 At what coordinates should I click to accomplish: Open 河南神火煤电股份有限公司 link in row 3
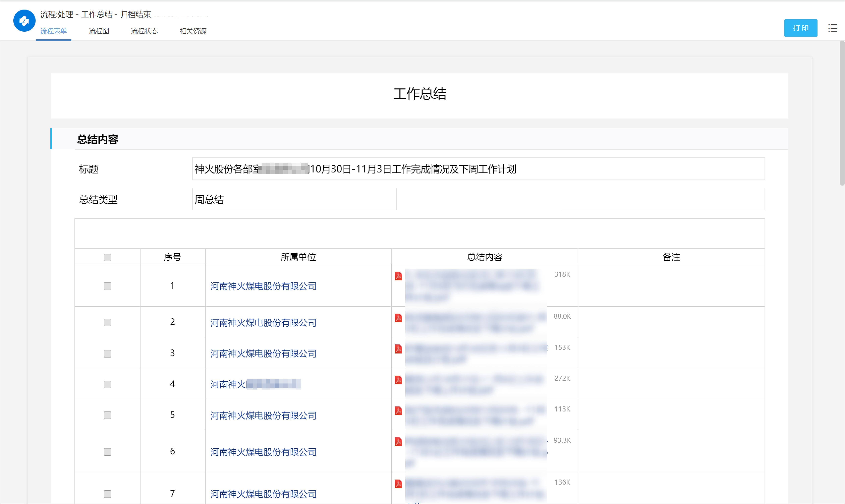pyautogui.click(x=263, y=353)
